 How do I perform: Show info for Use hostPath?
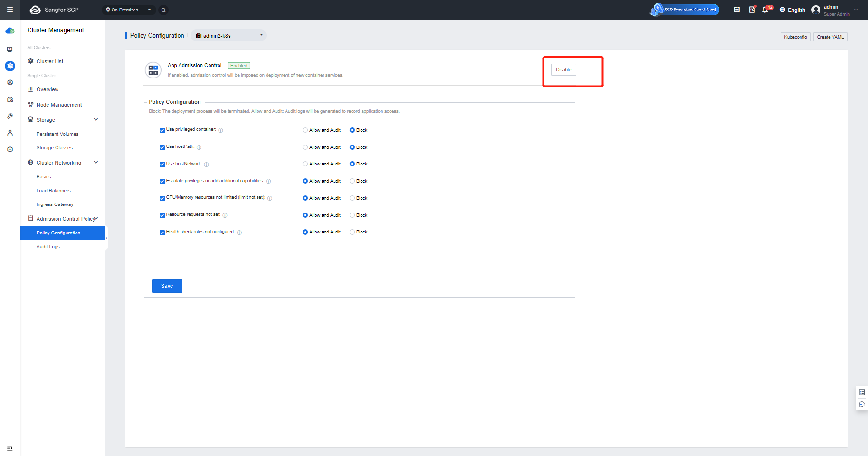[x=199, y=147]
